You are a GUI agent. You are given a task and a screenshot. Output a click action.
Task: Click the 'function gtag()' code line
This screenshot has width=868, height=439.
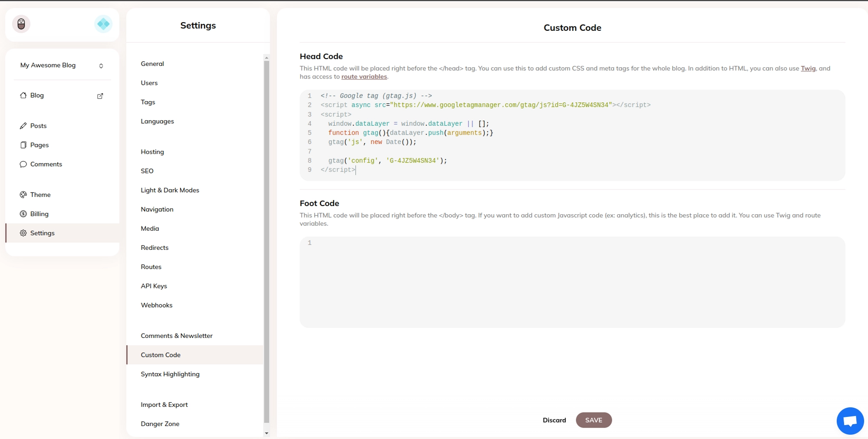[411, 133]
